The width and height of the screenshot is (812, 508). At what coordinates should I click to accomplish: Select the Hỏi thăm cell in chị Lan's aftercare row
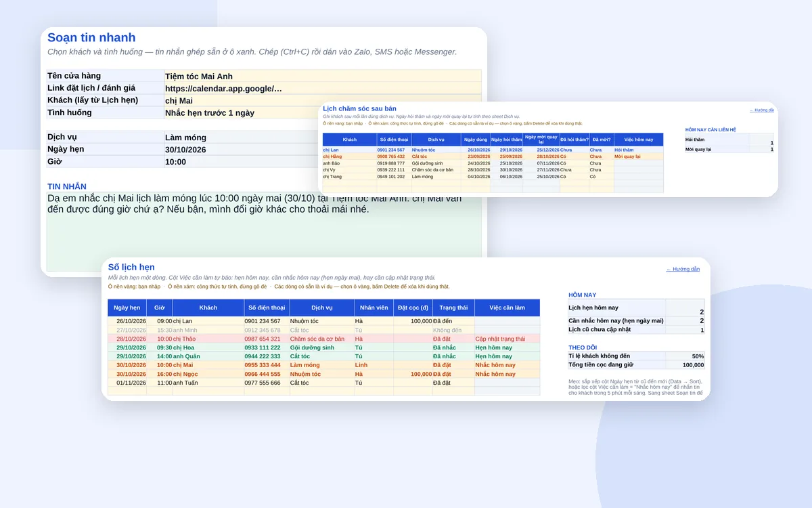[638, 150]
